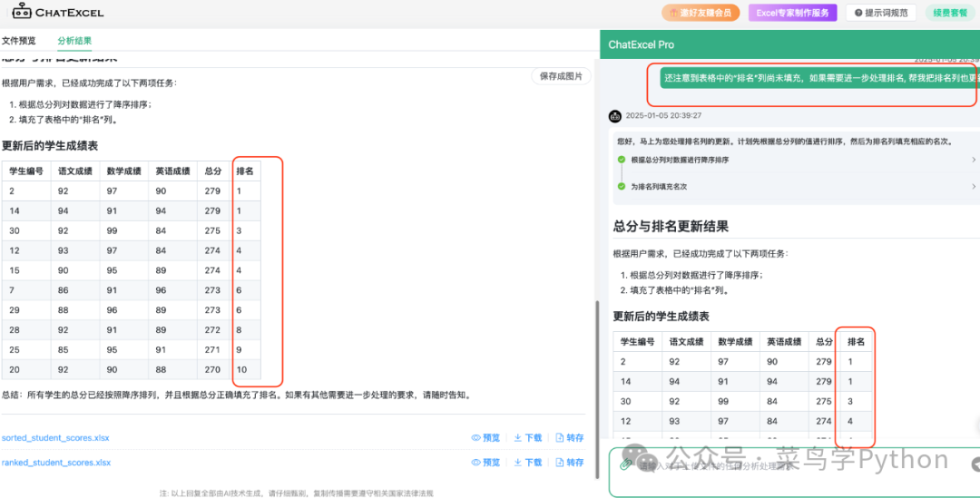Click the 排名 header in chat panel table

tap(856, 342)
